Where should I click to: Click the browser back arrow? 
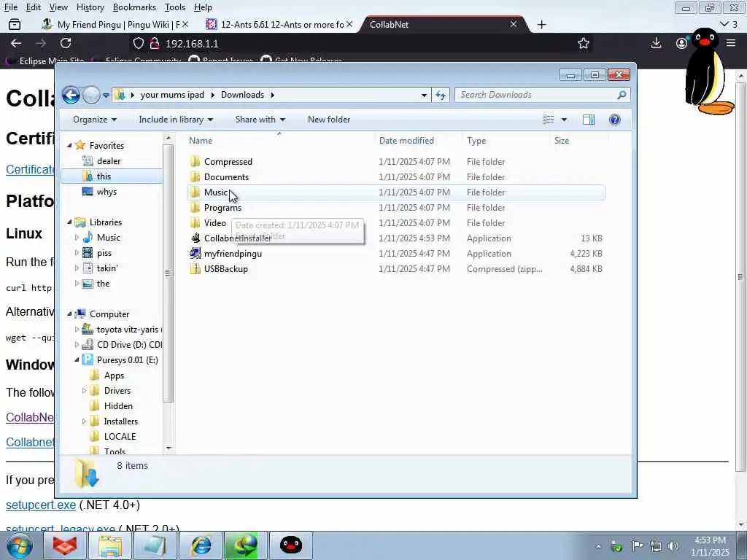[x=16, y=43]
